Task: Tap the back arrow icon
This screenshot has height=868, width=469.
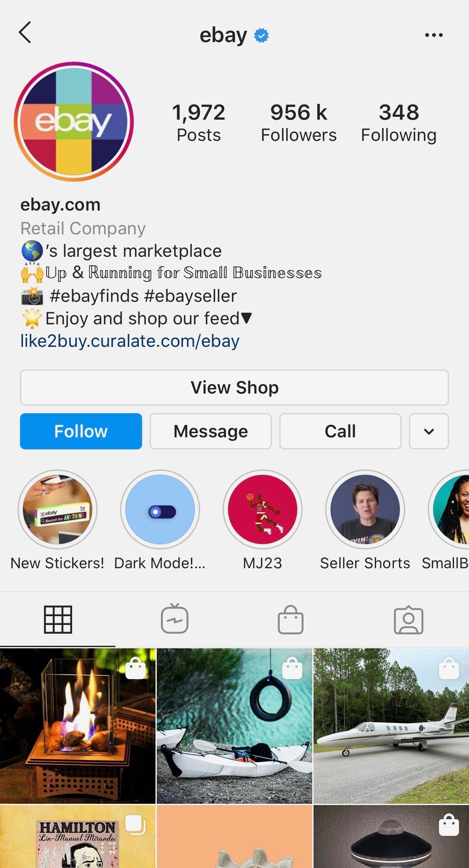Action: coord(25,33)
